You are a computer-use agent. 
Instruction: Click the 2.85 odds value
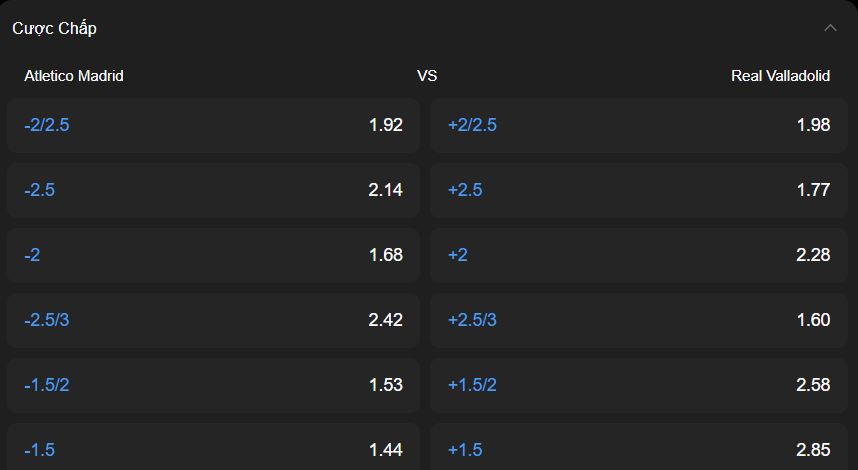point(813,450)
